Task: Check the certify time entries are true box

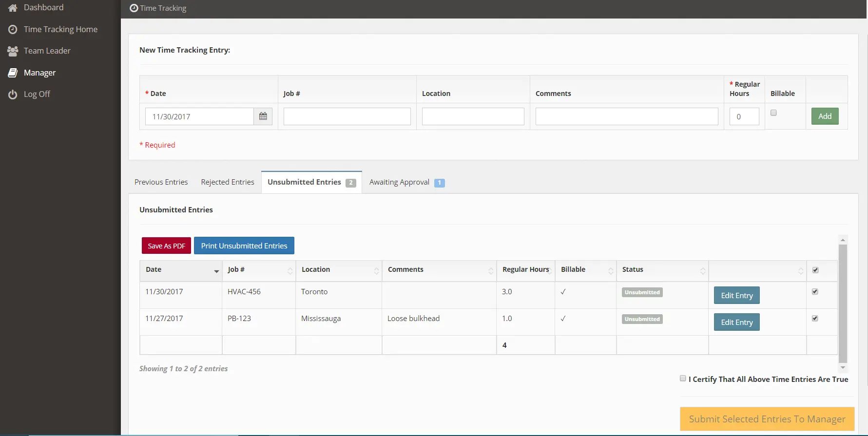Action: click(x=683, y=379)
